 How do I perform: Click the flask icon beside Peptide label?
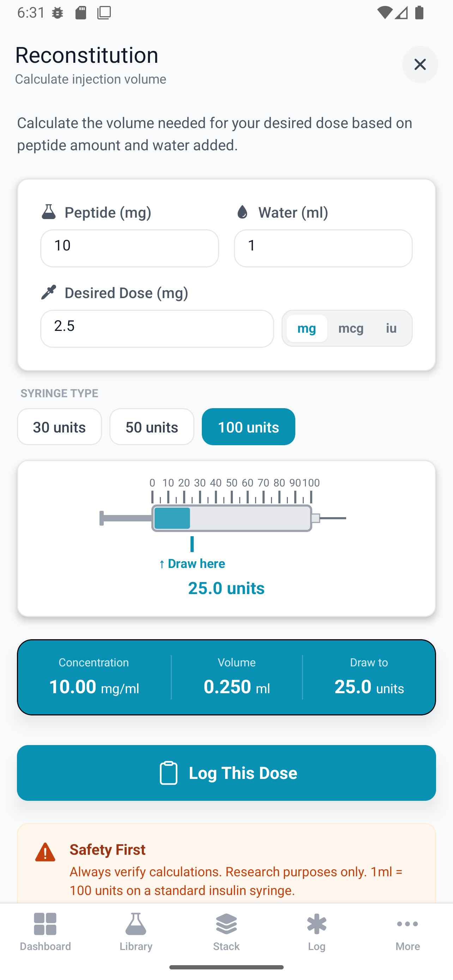tap(49, 212)
